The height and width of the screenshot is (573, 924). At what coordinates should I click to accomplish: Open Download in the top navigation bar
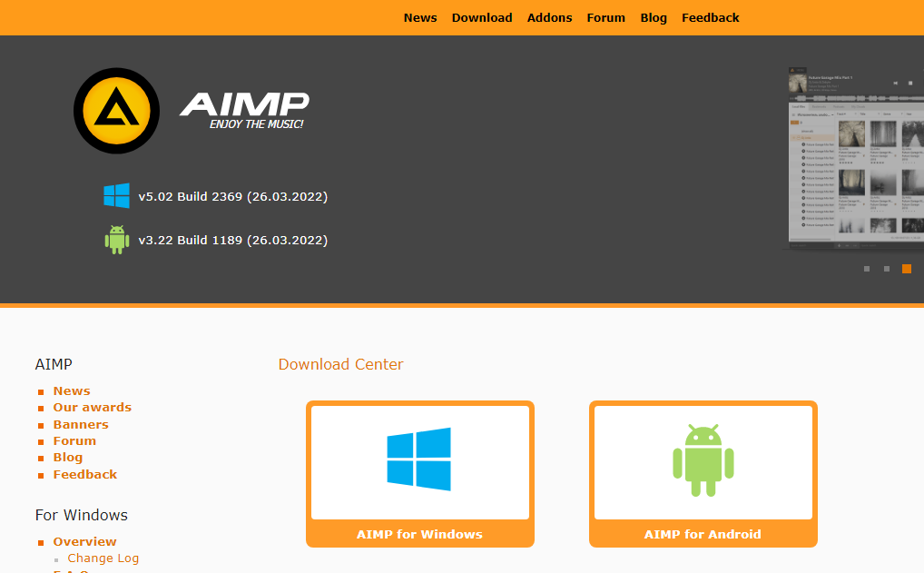pos(482,17)
